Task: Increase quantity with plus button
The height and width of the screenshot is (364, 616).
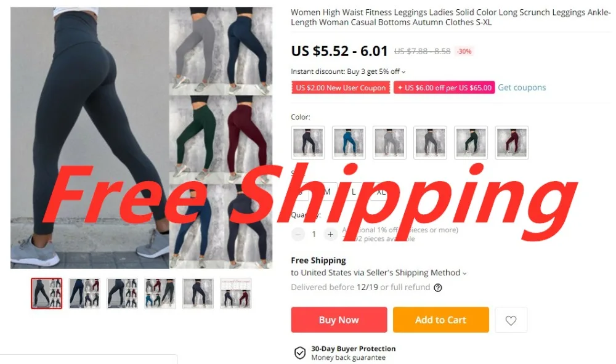Action: [330, 235]
